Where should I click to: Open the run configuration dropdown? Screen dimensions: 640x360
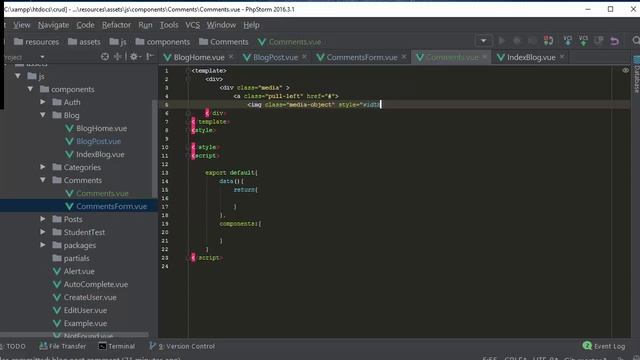(x=483, y=41)
